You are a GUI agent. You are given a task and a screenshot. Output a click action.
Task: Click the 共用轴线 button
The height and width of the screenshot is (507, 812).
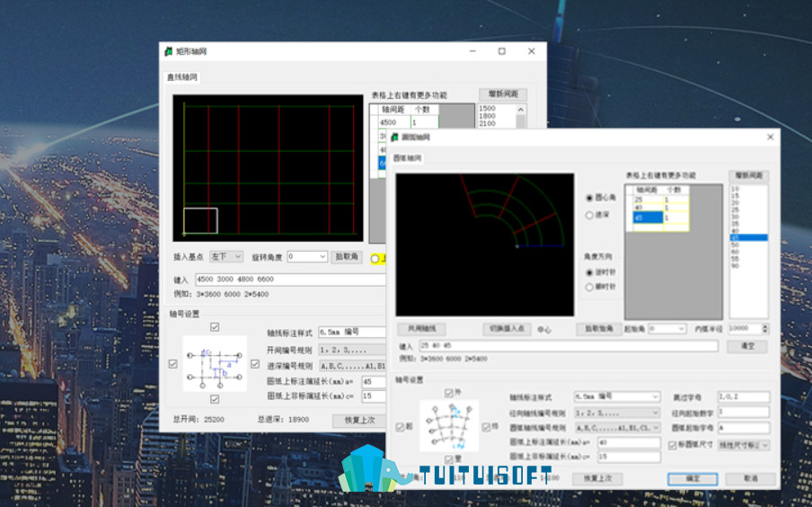point(421,329)
